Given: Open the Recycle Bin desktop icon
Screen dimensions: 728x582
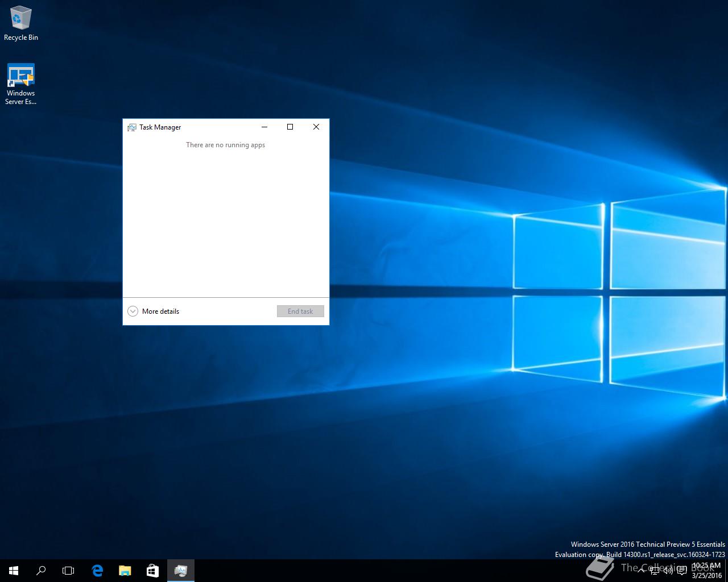Looking at the screenshot, I should pos(20,23).
